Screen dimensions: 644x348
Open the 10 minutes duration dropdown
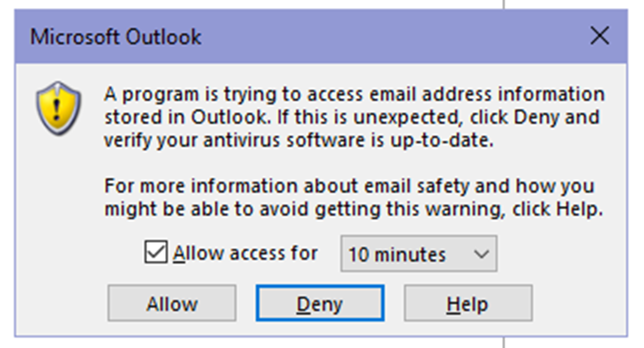coord(418,254)
